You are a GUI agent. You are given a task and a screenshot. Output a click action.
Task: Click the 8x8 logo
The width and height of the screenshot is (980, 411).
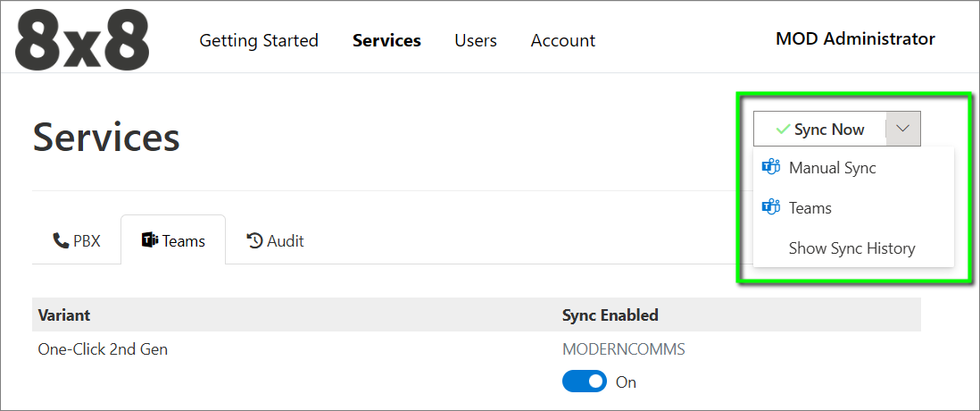click(x=82, y=41)
